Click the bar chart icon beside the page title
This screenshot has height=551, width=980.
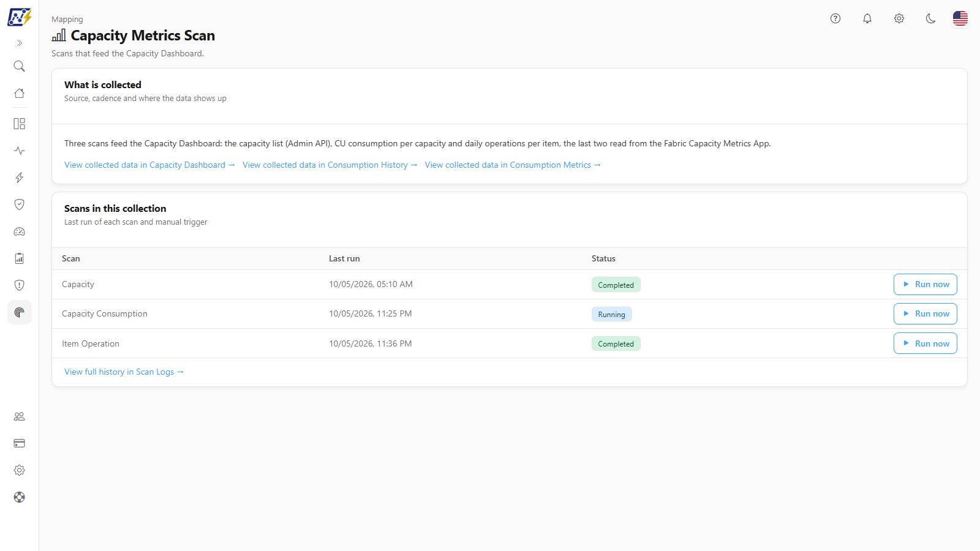coord(59,36)
